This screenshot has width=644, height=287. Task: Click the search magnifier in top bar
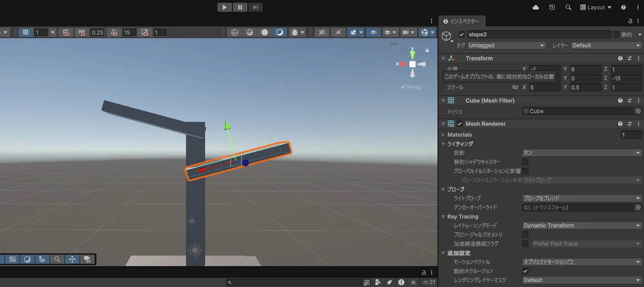coord(568,7)
